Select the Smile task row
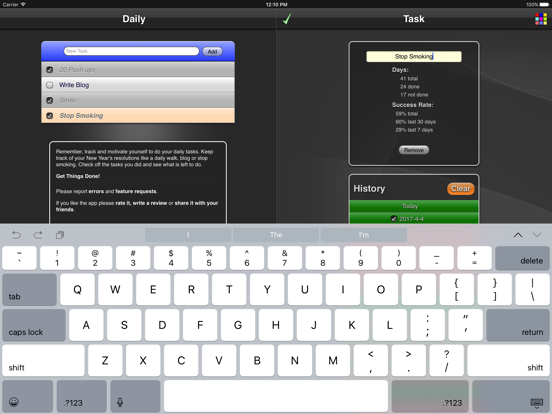This screenshot has width=552, height=414. [138, 100]
